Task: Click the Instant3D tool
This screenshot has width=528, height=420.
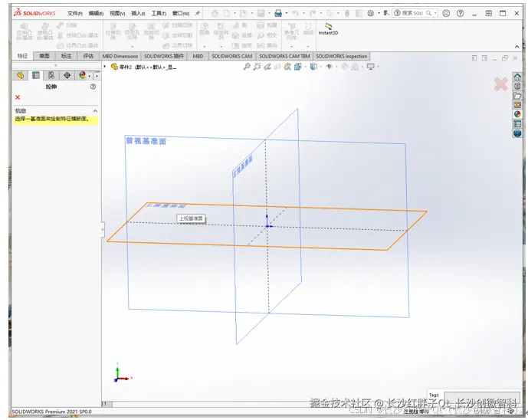Action: (328, 29)
